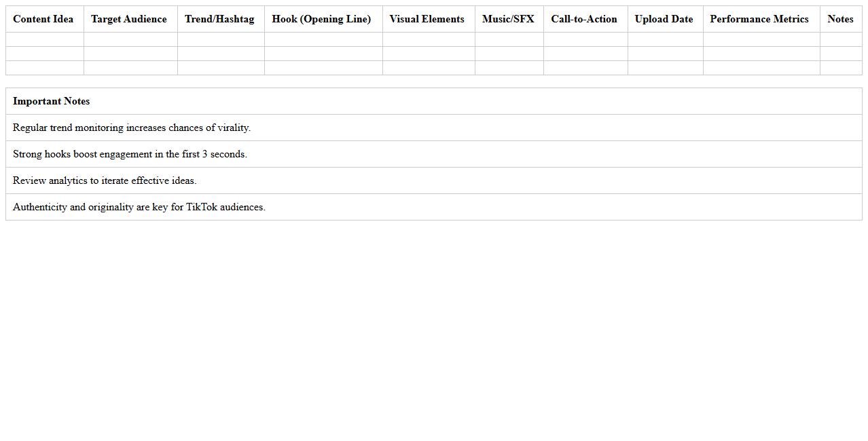This screenshot has height=441, width=868.
Task: Select the Music/SFX column header
Action: pos(508,19)
